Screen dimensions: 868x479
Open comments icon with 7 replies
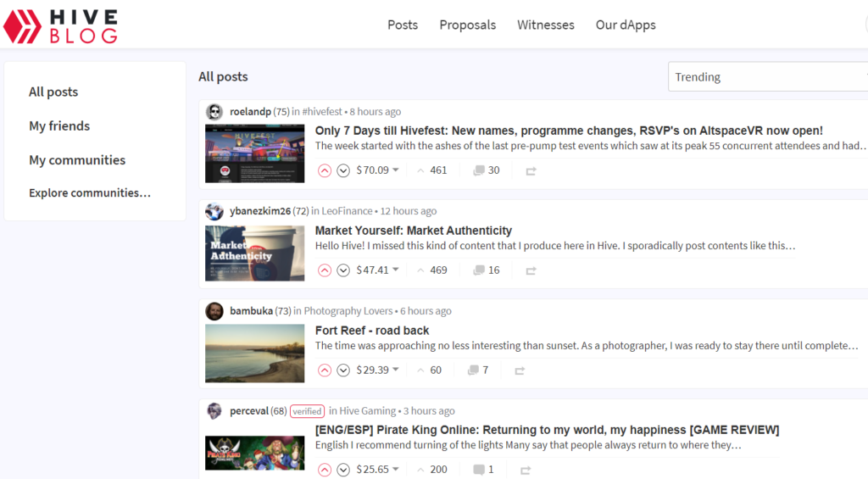pyautogui.click(x=478, y=370)
